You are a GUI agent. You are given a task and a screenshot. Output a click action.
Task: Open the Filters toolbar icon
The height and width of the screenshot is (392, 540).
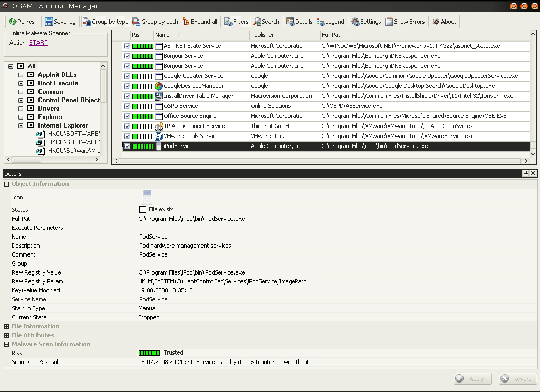[228, 22]
